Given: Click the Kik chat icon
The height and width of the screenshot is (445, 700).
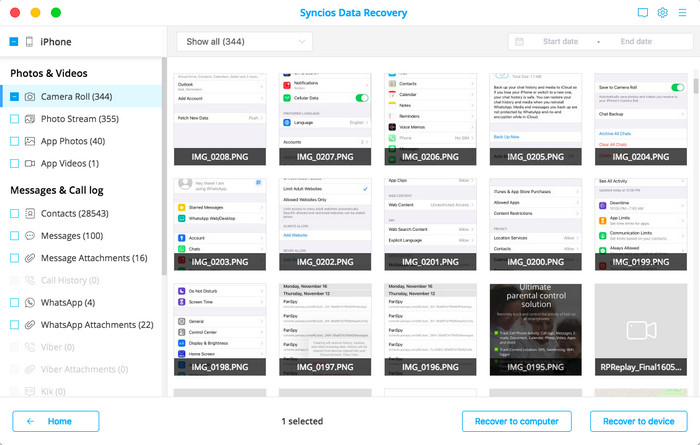Looking at the screenshot, I should pos(30,391).
